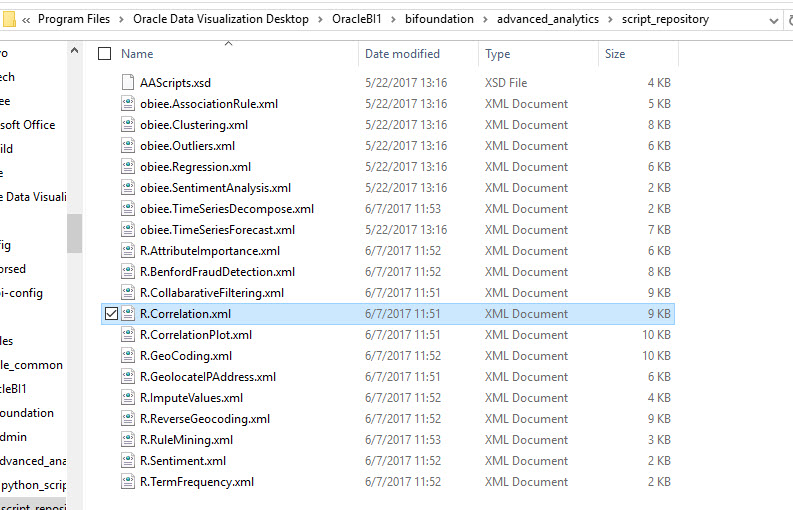Click the AAScripts.xsd file icon
The width and height of the screenshot is (793, 510).
(127, 83)
